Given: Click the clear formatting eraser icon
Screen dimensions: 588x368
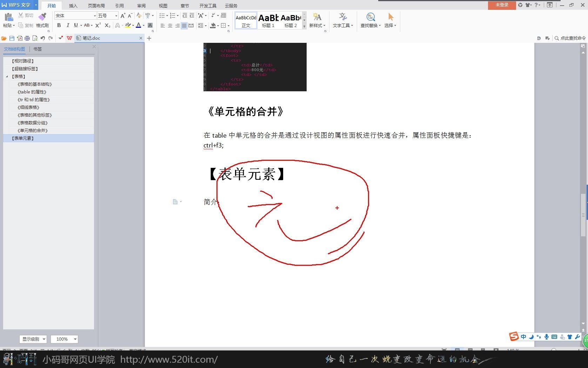Looking at the screenshot, I should click(139, 15).
